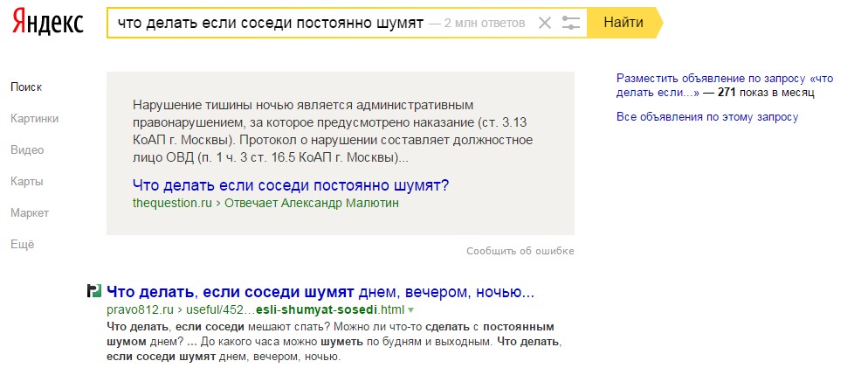
Task: Expand the dropdown arrow beside pravo812.ru URL
Action: tap(411, 309)
